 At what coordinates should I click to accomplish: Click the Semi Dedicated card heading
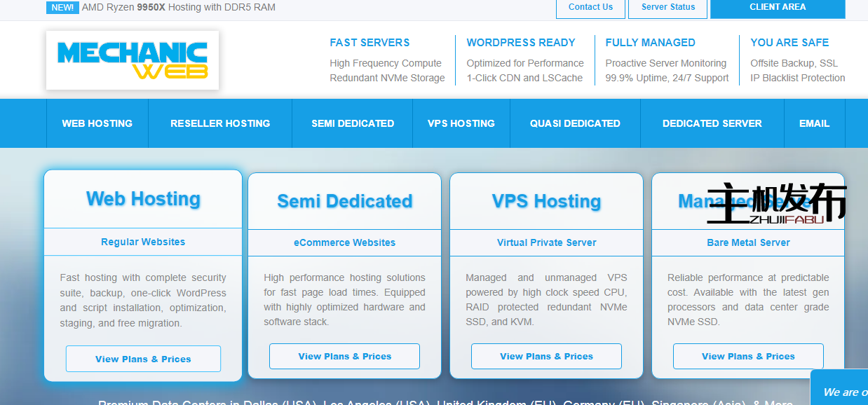point(344,201)
